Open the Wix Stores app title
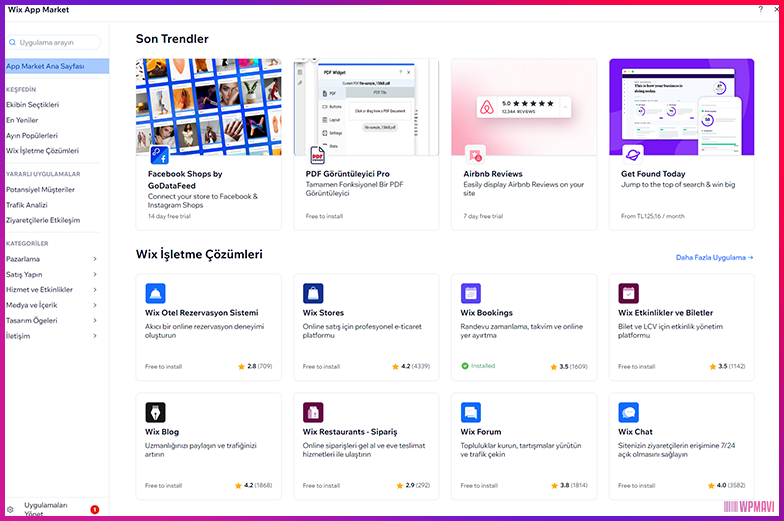Screen dimensions: 784x521 [323, 312]
